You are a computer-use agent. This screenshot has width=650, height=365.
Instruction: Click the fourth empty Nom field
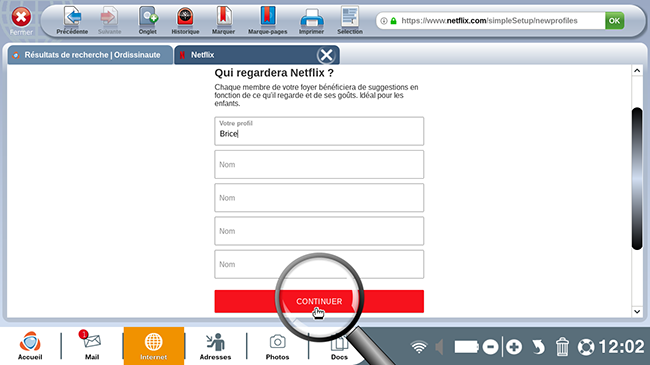(x=319, y=264)
